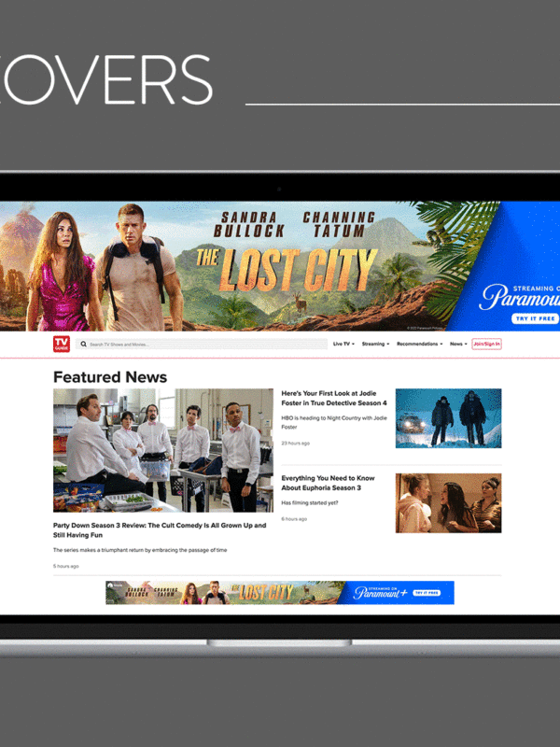Image resolution: width=560 pixels, height=747 pixels.
Task: Open the Party Down cast photo
Action: point(162,450)
